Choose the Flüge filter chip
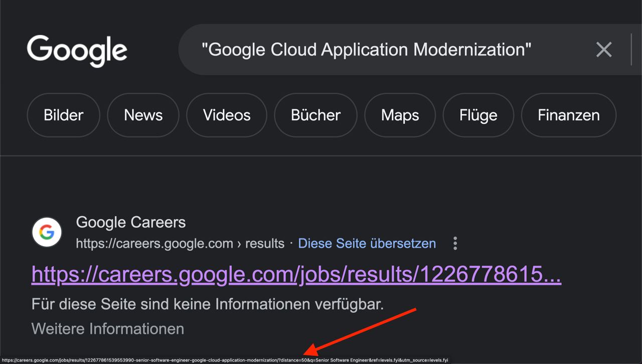 [x=478, y=115]
